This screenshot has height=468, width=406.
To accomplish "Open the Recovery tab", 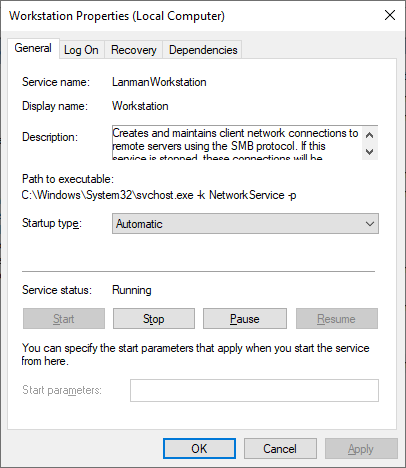I will tap(134, 50).
